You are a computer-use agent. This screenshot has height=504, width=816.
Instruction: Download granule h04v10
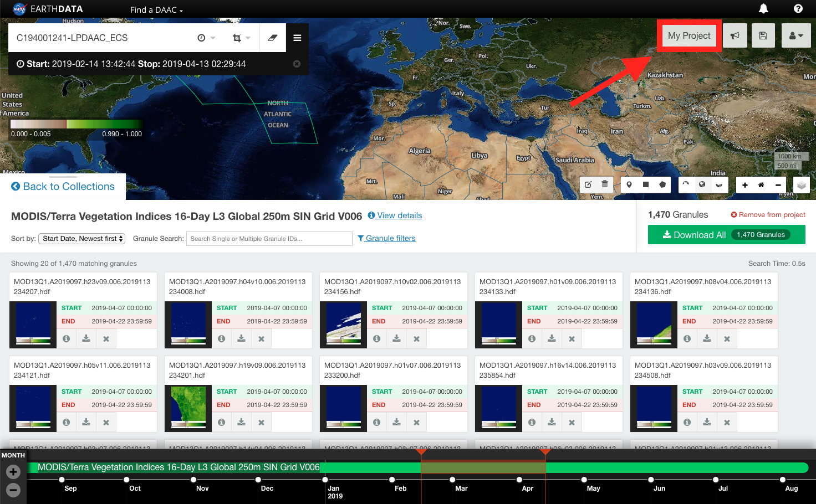click(242, 338)
